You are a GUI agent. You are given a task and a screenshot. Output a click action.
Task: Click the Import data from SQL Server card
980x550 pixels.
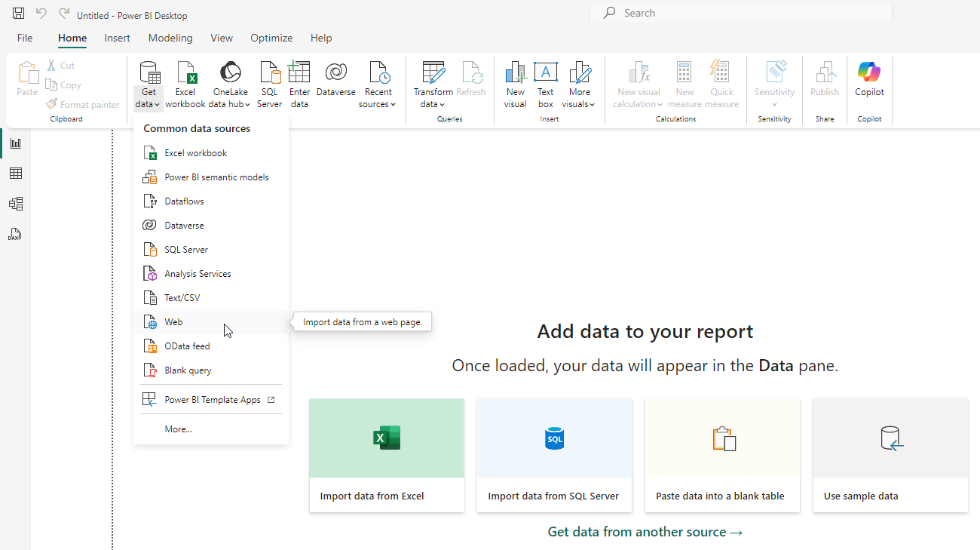point(555,456)
